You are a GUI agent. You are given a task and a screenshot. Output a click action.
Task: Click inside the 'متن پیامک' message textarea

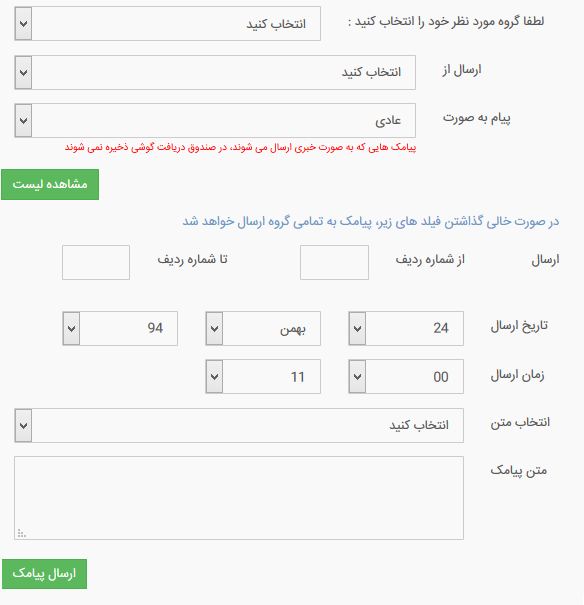tap(239, 498)
